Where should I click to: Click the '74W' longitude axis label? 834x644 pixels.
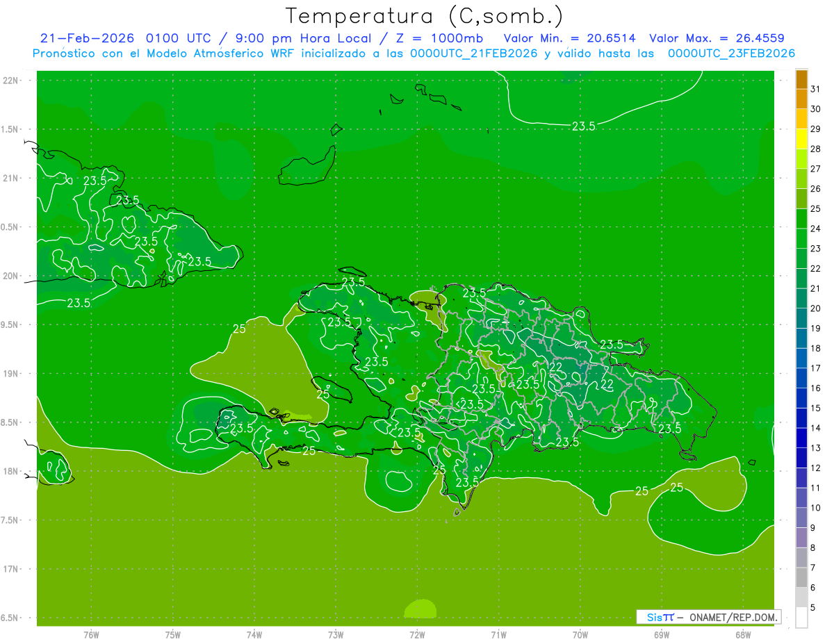tap(254, 635)
